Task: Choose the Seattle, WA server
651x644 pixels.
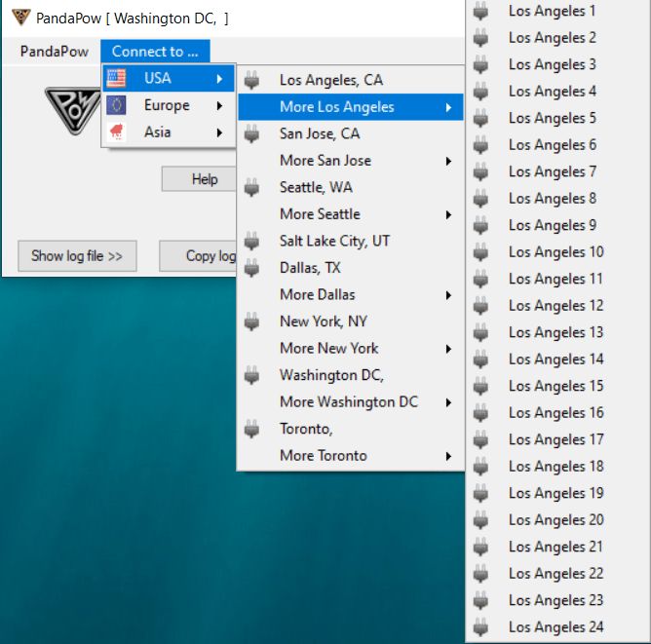Action: (x=351, y=187)
